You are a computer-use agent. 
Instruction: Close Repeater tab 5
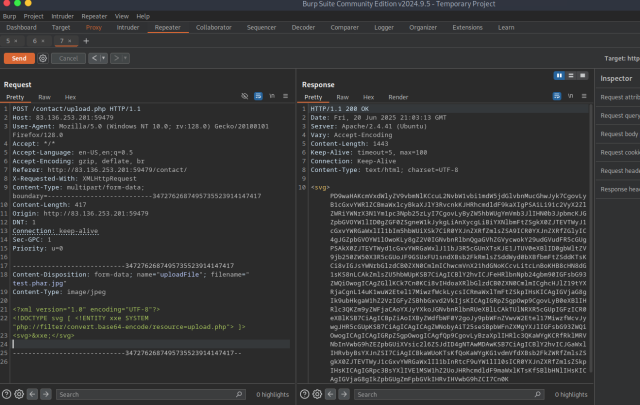(x=16, y=41)
